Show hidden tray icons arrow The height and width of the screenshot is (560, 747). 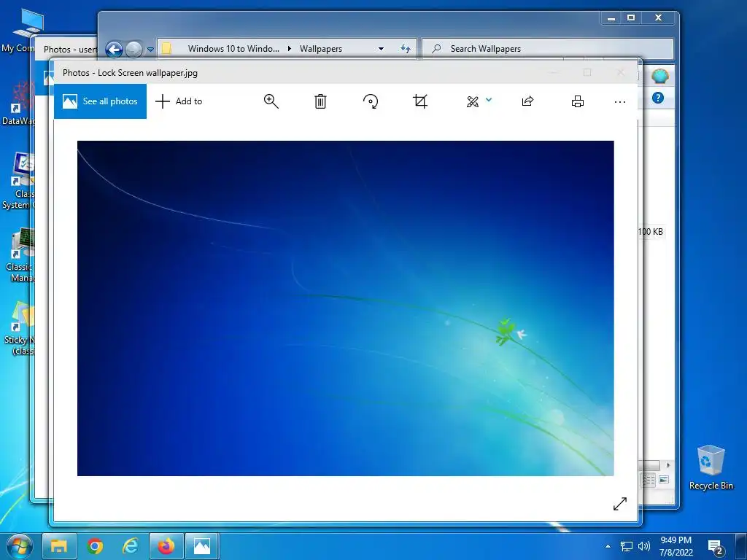(608, 546)
